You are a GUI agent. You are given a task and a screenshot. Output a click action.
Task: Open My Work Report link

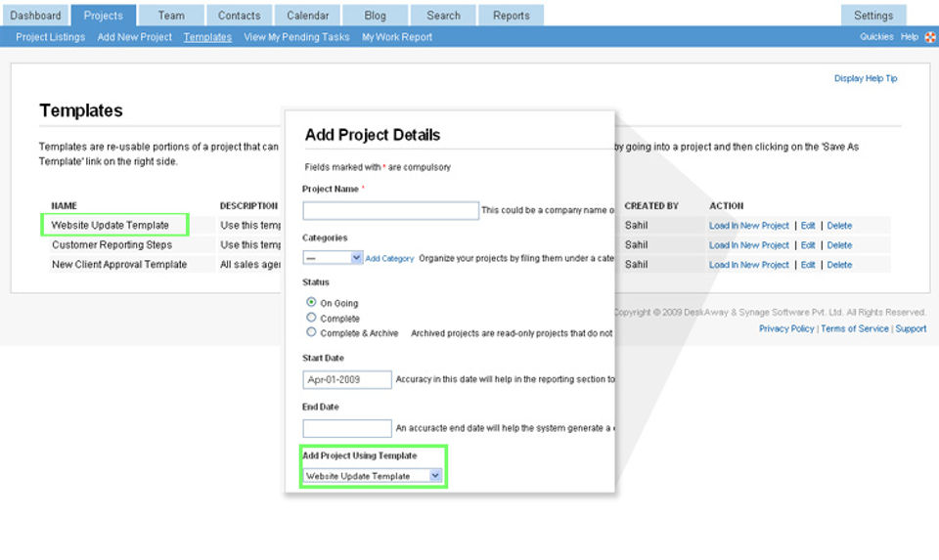(x=397, y=37)
